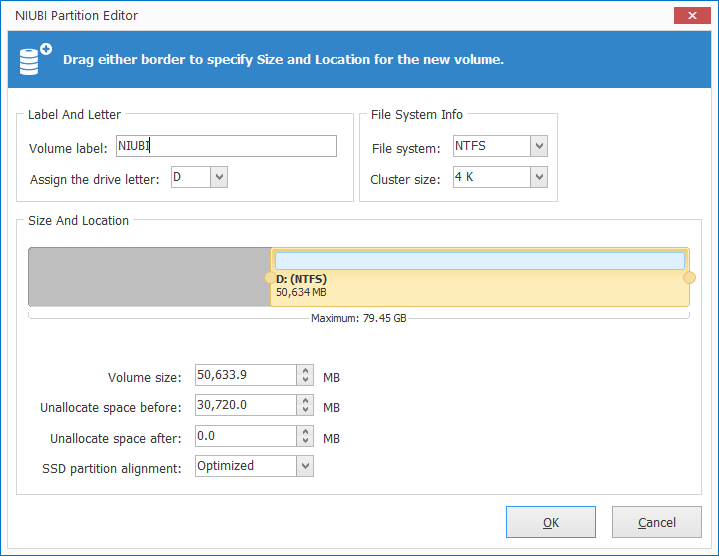The image size is (719, 556).
Task: Confirm with the OK button
Action: 551,522
